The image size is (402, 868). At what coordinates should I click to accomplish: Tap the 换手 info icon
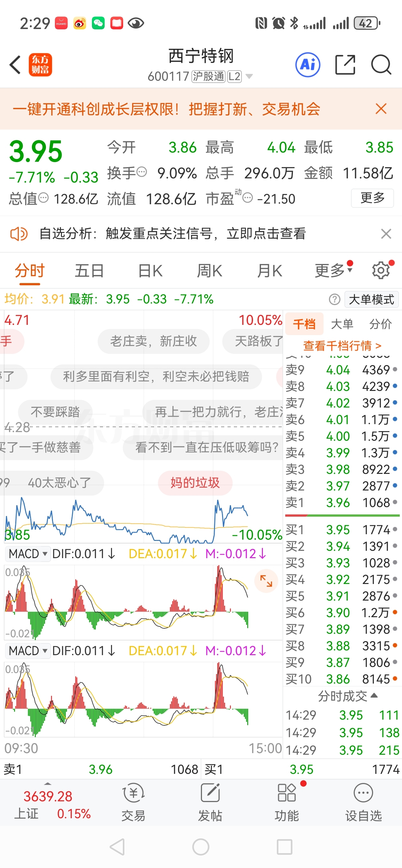click(142, 172)
